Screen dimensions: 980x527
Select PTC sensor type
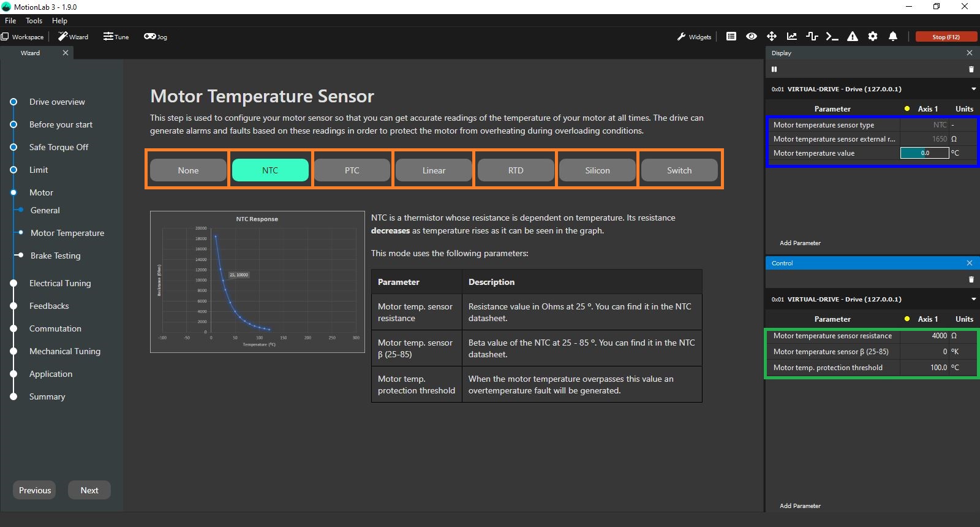click(352, 170)
